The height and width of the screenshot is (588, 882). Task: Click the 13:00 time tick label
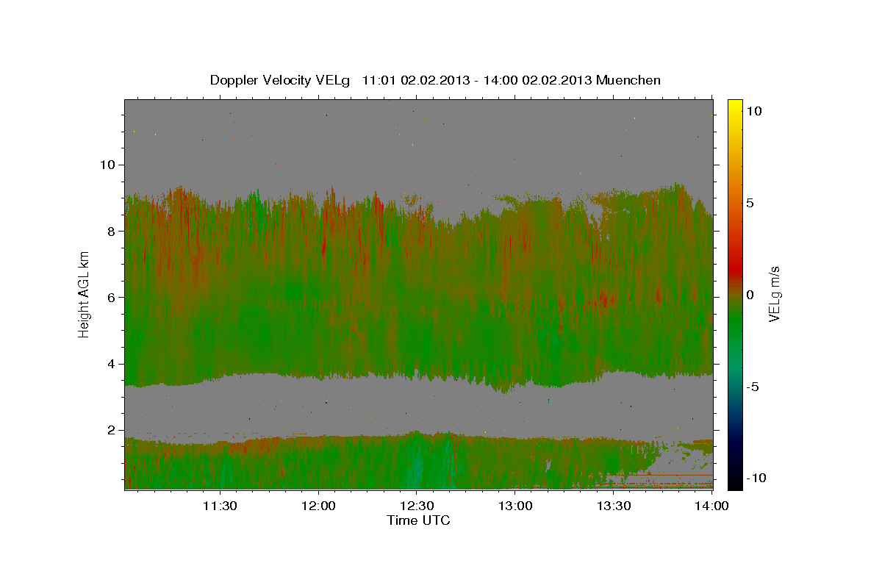pyautogui.click(x=515, y=506)
